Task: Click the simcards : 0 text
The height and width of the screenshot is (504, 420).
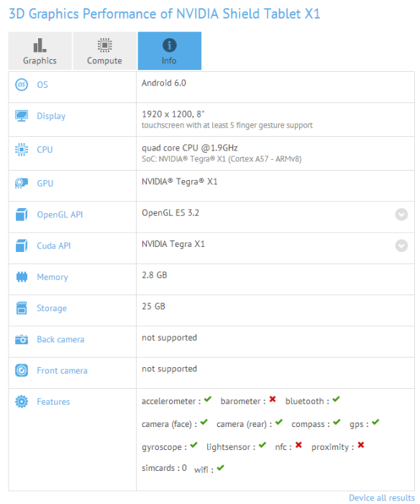Action: pos(164,468)
